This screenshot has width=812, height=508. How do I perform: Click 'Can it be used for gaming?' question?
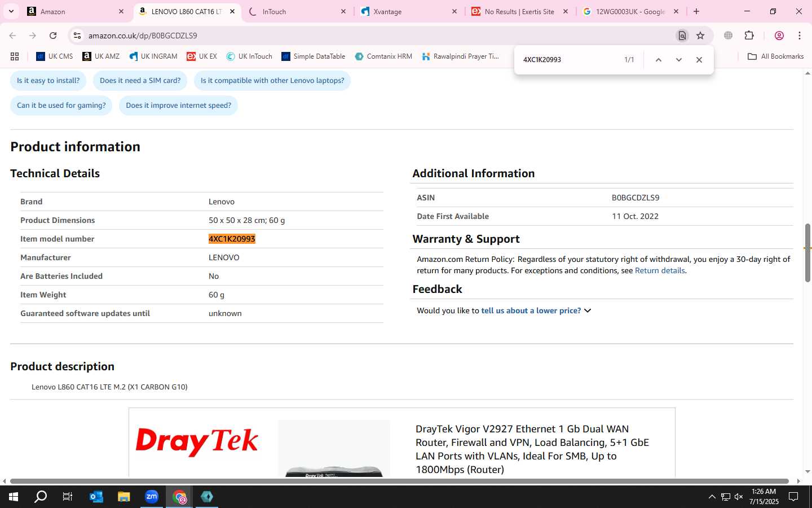[x=61, y=106]
